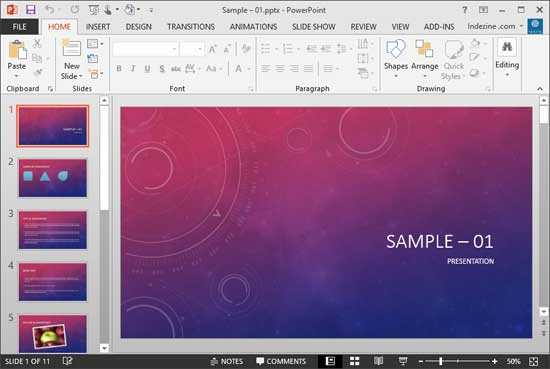Click the spell check icon in status bar

pos(67,361)
